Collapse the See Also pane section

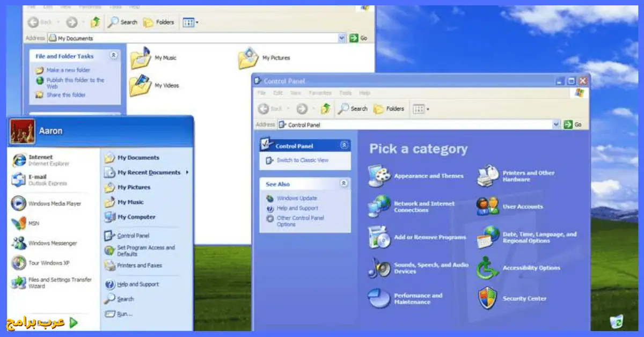click(343, 184)
